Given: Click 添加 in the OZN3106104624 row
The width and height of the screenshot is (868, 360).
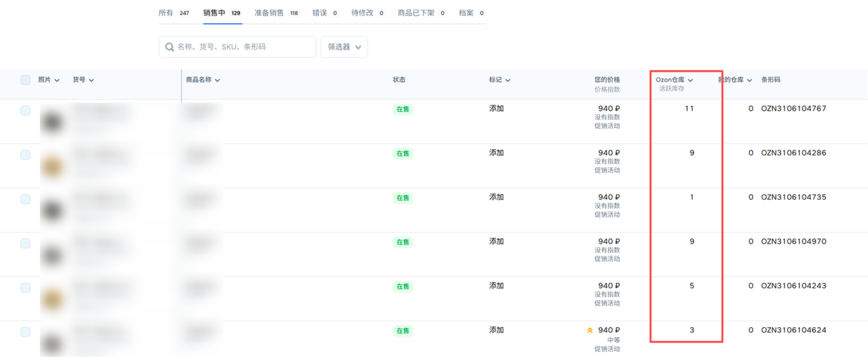Looking at the screenshot, I should point(496,330).
